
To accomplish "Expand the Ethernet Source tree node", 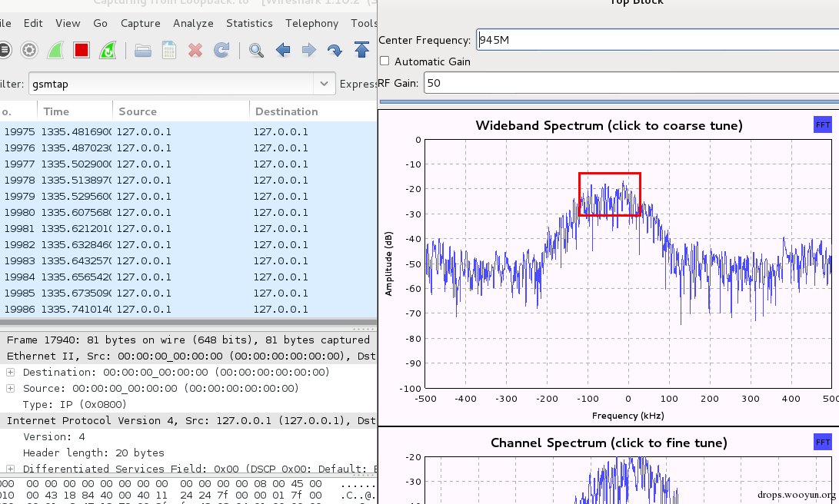I will click(x=11, y=389).
